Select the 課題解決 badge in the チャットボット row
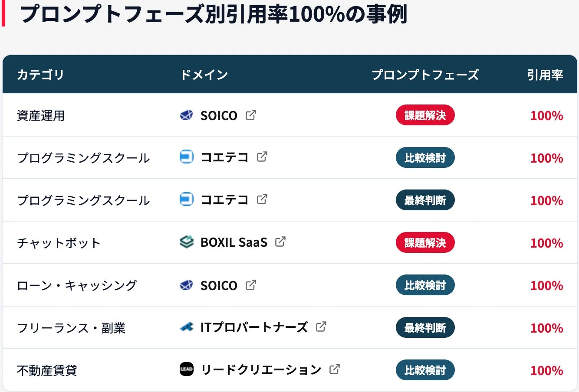Screen dimensions: 579x392 point(425,243)
